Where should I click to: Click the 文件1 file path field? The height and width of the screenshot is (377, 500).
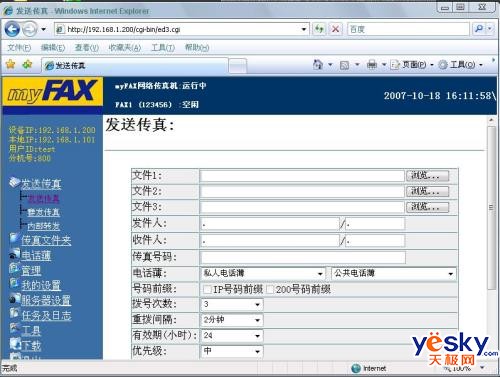302,176
